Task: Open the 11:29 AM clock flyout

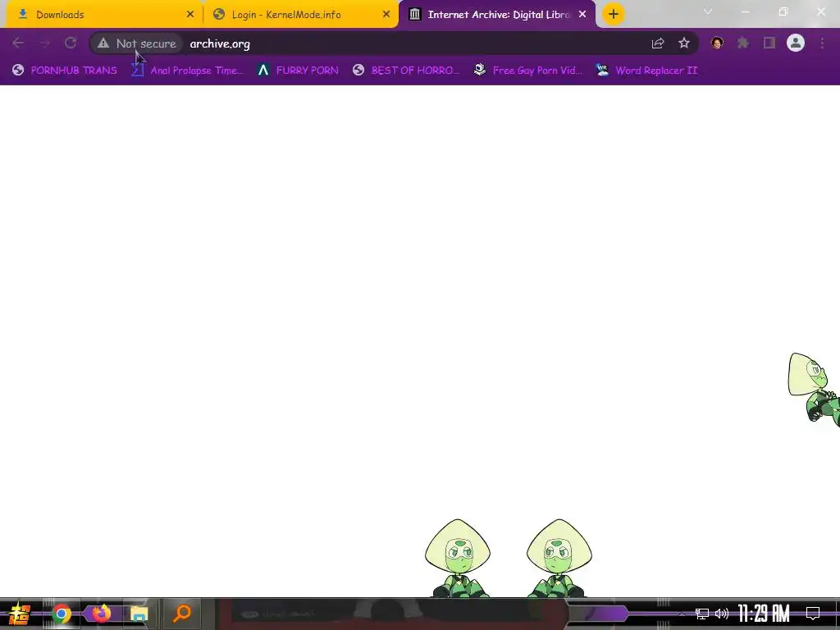Action: coord(764,614)
